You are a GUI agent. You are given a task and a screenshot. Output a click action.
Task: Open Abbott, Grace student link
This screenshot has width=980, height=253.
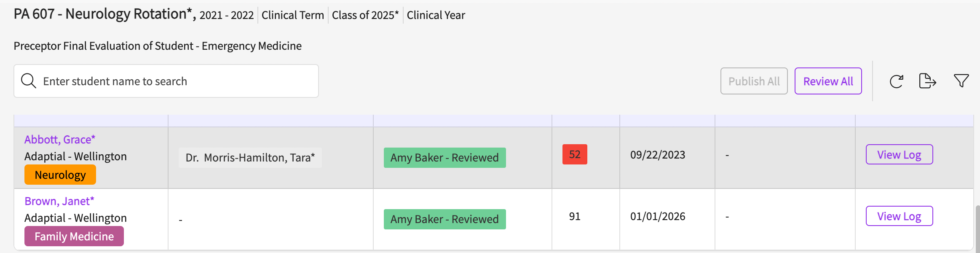60,140
